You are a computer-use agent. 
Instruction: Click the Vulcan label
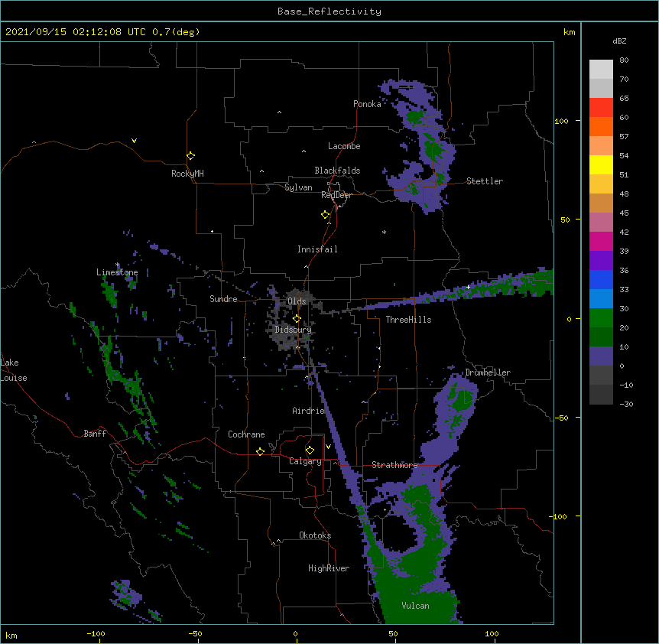415,606
